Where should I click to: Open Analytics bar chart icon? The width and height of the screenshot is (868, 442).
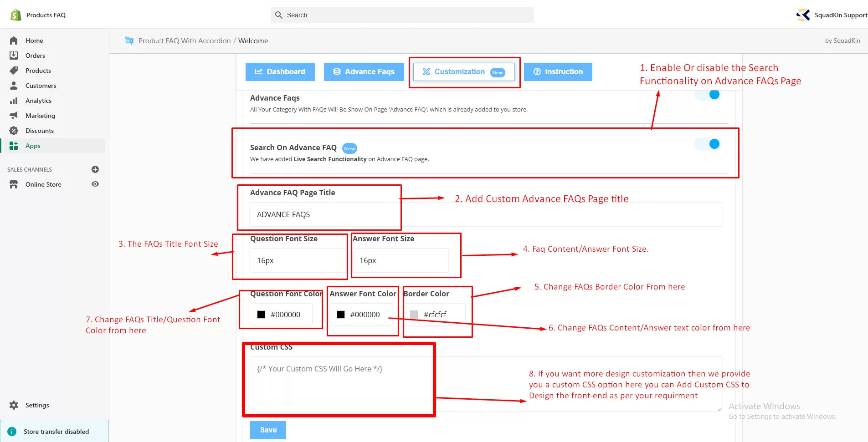pyautogui.click(x=14, y=101)
